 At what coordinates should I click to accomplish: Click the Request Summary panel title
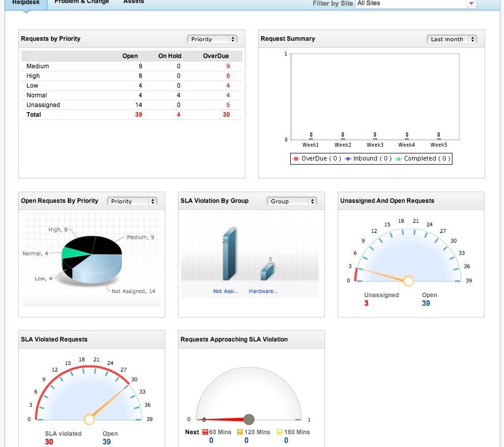pyautogui.click(x=288, y=39)
